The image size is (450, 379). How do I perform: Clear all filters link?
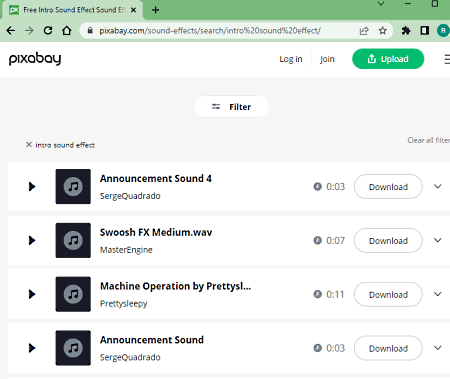(429, 140)
